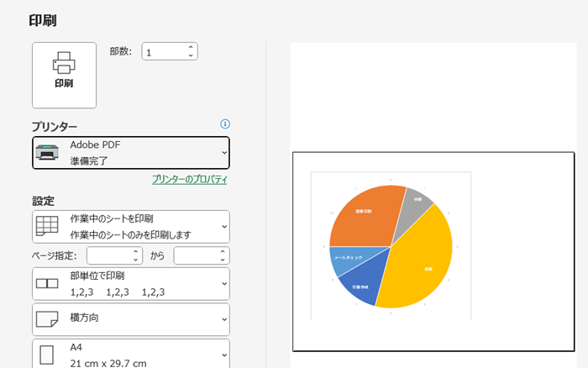Image resolution: width=588 pixels, height=368 pixels.
Task: Click the 1,2,3 collate order text
Action: point(118,292)
